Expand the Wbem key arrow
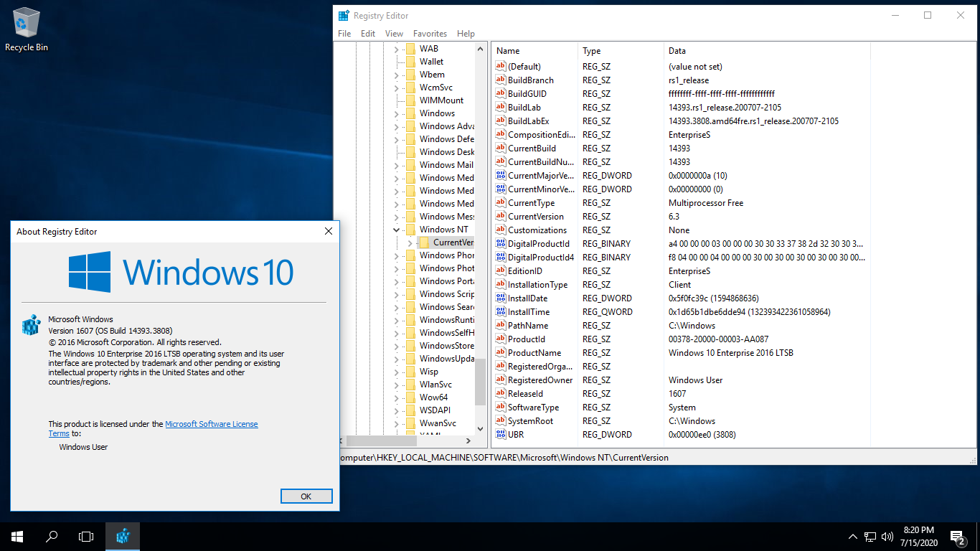This screenshot has height=551, width=980. pos(396,75)
